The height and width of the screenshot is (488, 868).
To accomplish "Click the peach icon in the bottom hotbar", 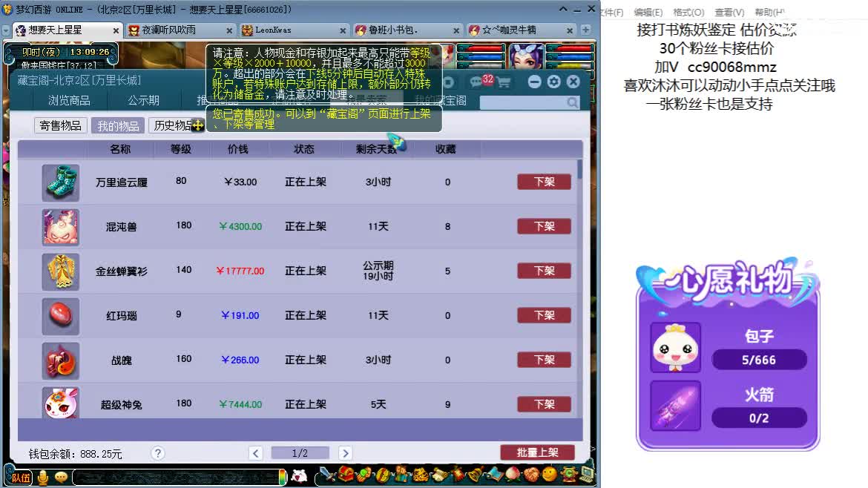I will 513,475.
